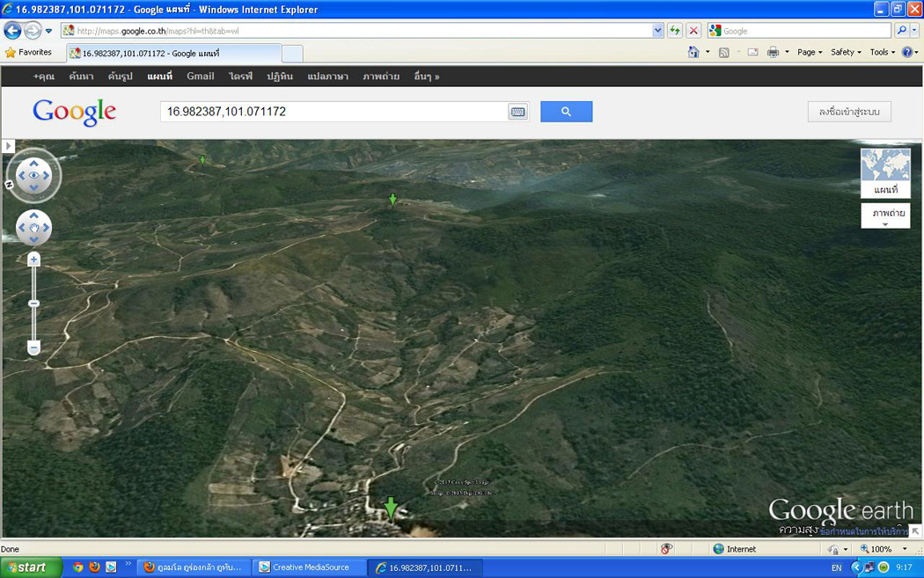Select แปลภาษา in the Google bar
Viewport: 924px width, 578px height.
click(x=328, y=77)
